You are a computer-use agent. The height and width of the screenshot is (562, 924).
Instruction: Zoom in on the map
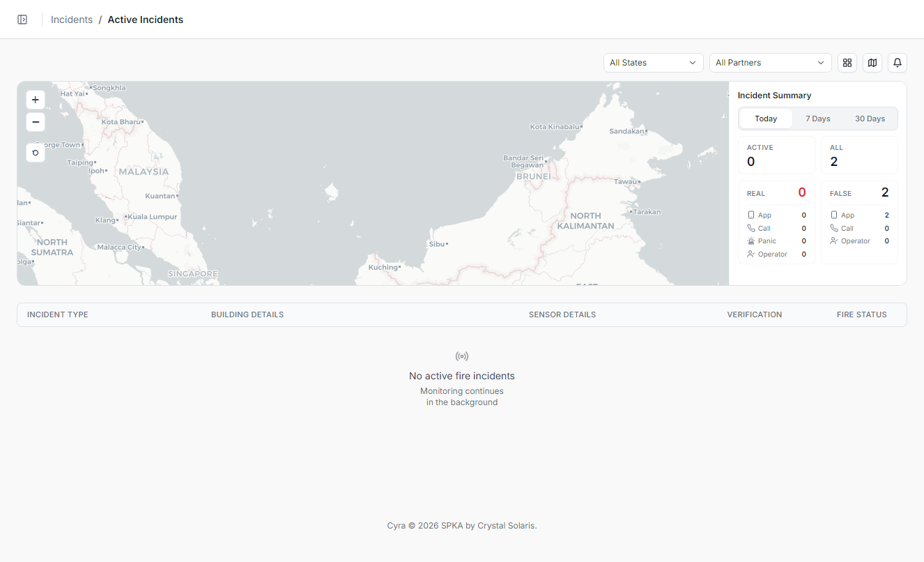[36, 100]
